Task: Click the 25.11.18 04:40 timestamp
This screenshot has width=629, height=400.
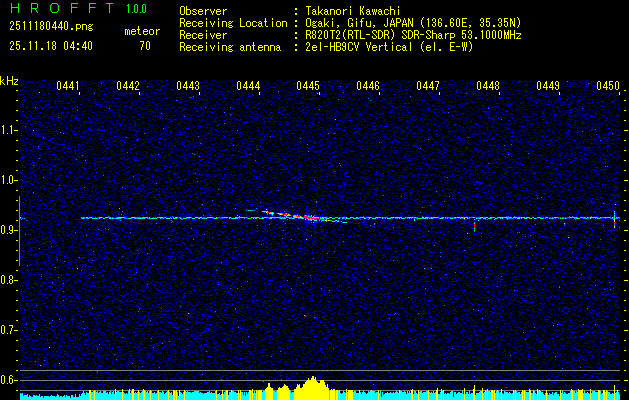Action: point(50,46)
